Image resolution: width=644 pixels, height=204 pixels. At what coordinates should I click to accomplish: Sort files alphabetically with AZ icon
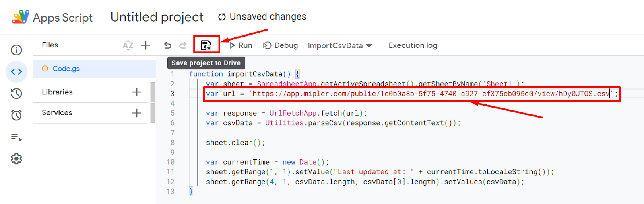[x=128, y=45]
